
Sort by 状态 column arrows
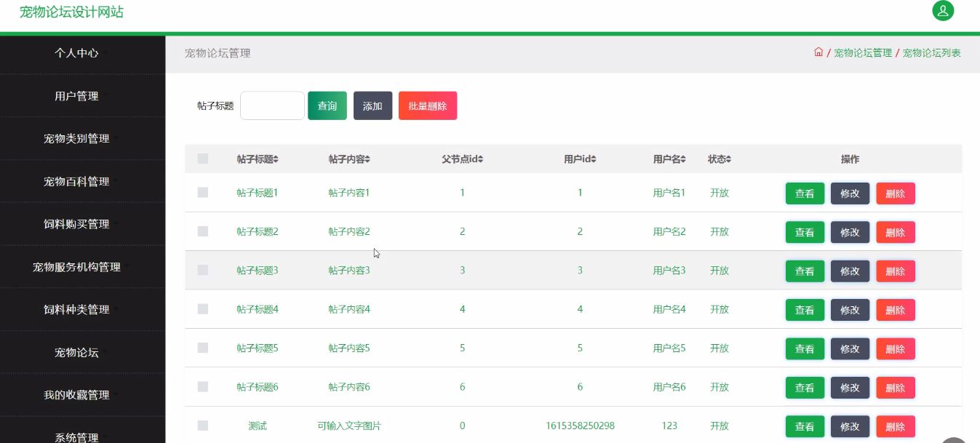[x=728, y=159]
